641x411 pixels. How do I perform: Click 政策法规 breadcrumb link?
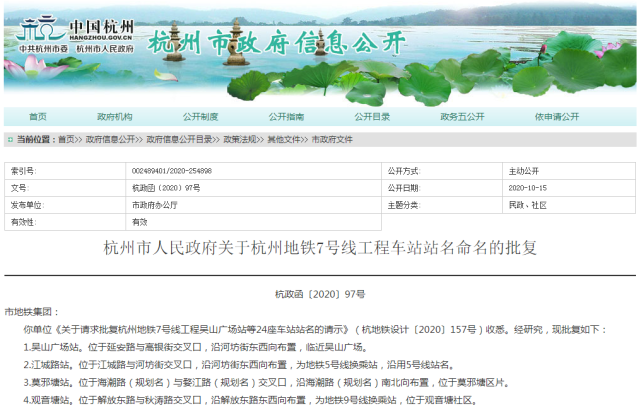tap(240, 140)
